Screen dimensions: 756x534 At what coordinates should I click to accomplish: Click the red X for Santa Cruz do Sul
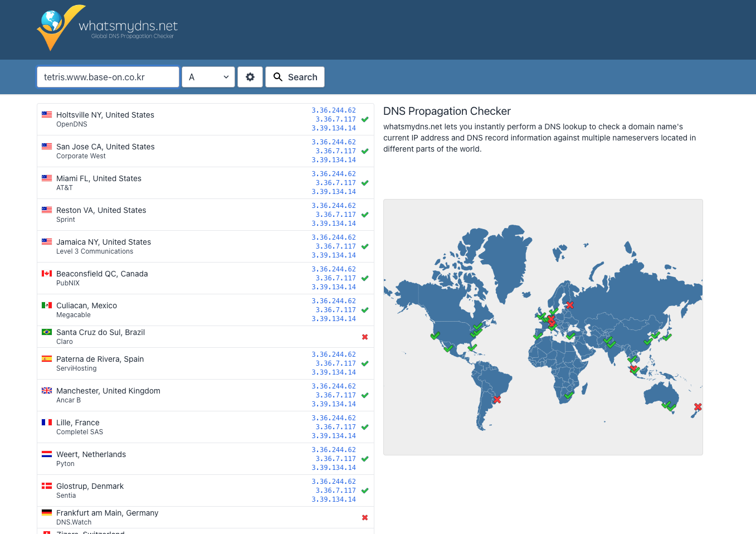[365, 337]
